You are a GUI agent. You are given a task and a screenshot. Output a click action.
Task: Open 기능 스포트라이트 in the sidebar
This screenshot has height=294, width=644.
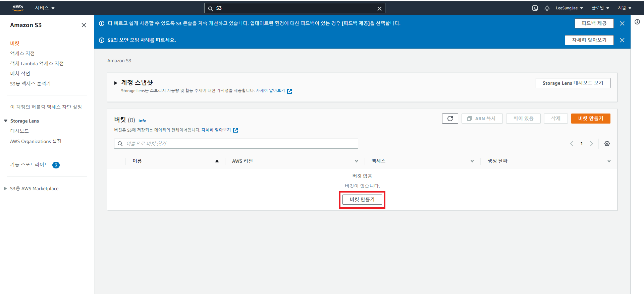click(30, 164)
